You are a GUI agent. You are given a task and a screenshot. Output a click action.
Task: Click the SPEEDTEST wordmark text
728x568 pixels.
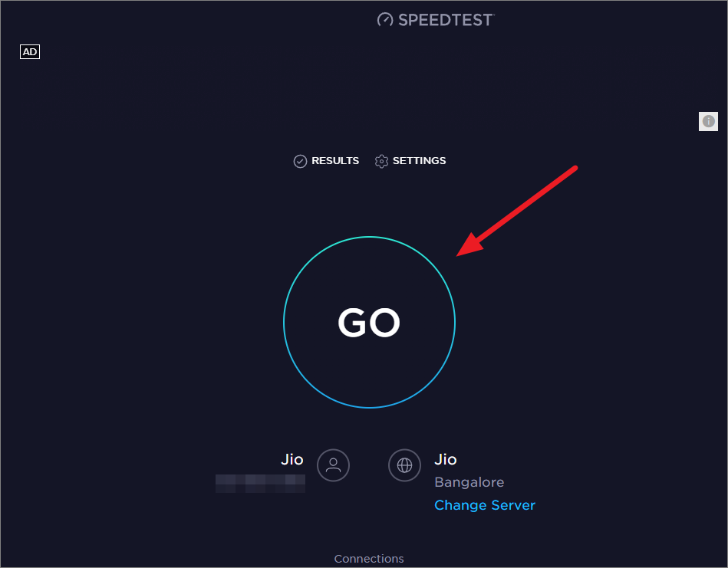[x=446, y=20]
